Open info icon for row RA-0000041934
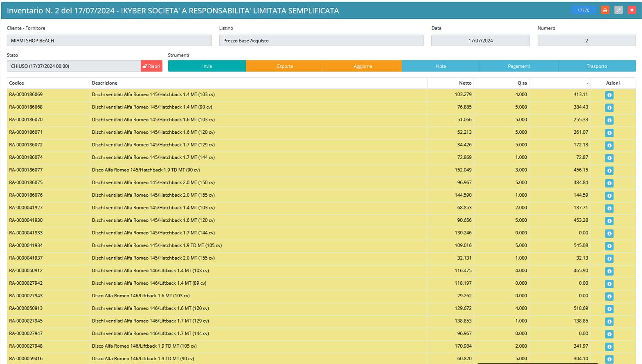 point(609,246)
